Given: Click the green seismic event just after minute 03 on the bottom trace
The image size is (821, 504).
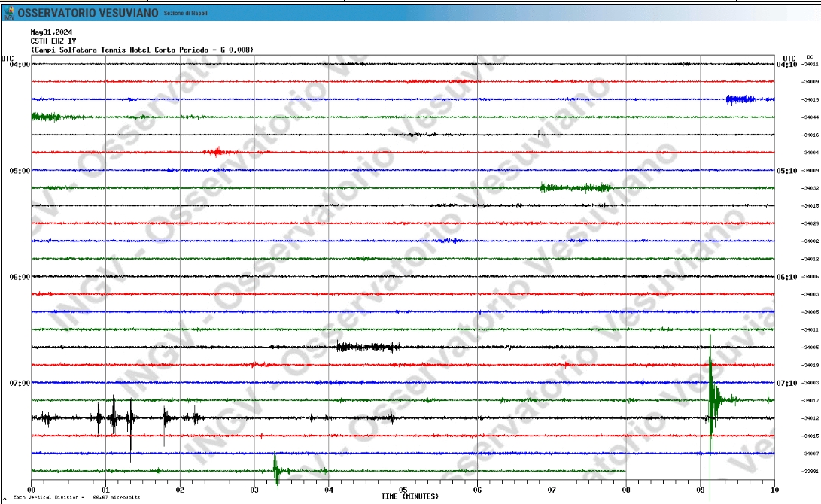Looking at the screenshot, I should point(276,471).
